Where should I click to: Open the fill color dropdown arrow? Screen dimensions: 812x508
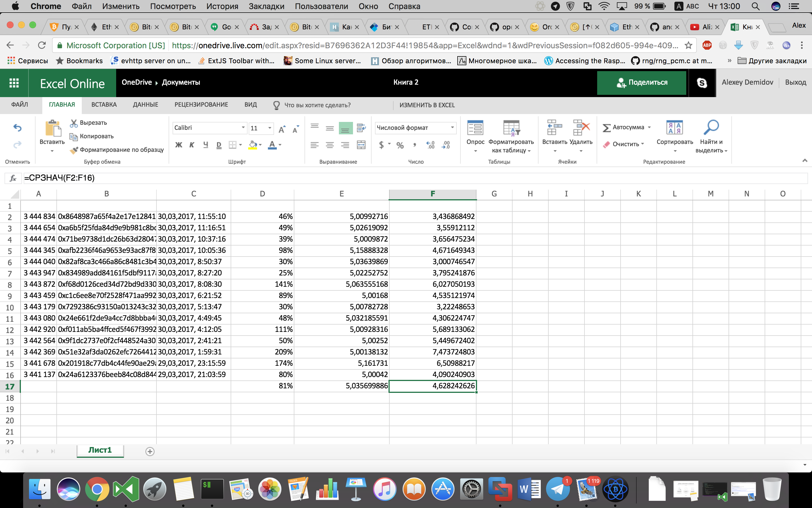tap(260, 145)
